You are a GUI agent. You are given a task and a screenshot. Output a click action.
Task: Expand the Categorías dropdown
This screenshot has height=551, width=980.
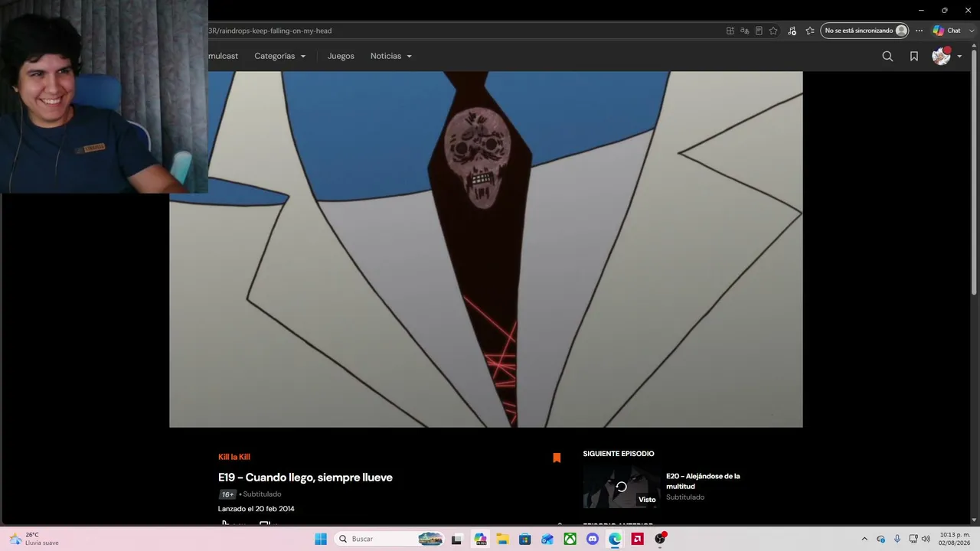coord(280,56)
